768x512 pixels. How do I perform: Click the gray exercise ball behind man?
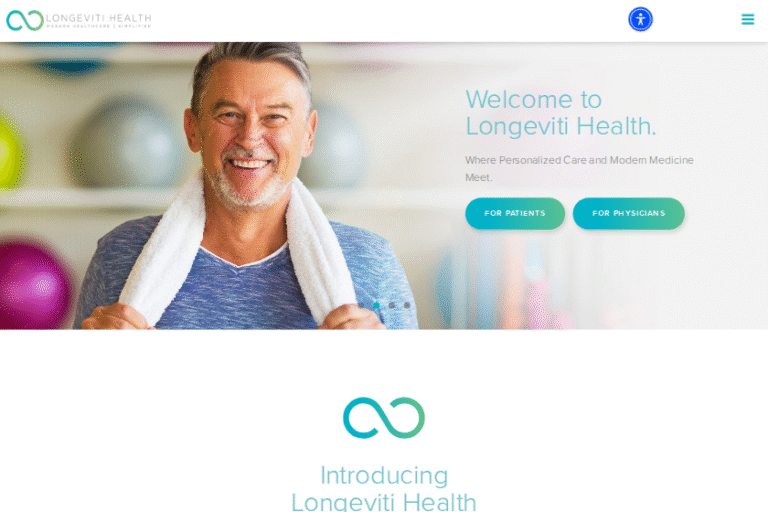[x=128, y=142]
